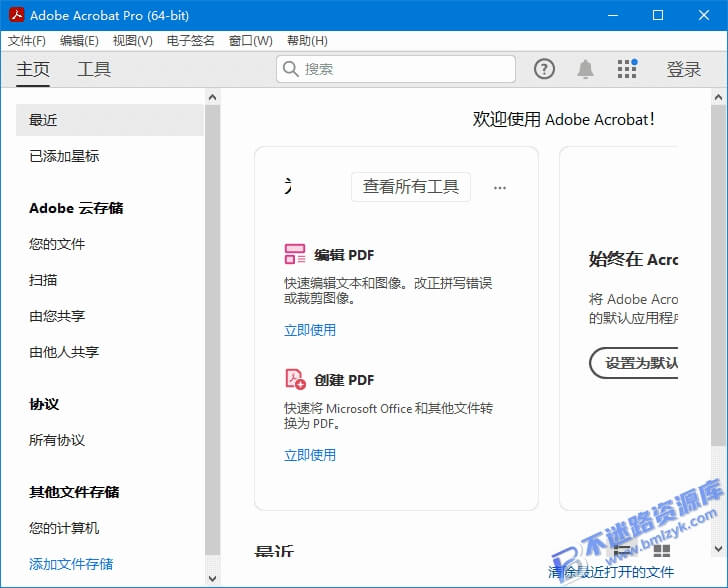Image resolution: width=728 pixels, height=588 pixels.
Task: Click main panel scrollbar down arrow
Action: (x=718, y=549)
